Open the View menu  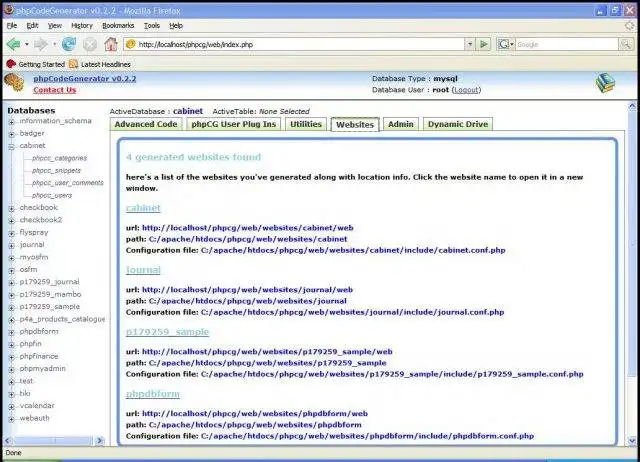pyautogui.click(x=55, y=25)
